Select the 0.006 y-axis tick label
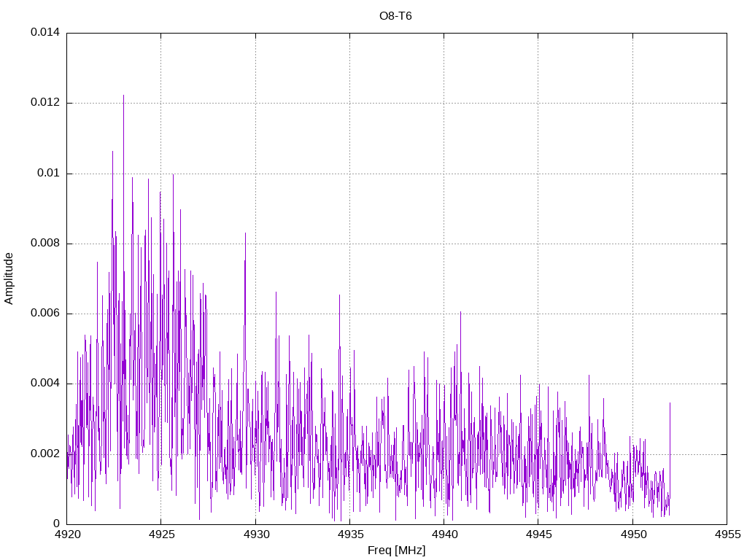 point(45,314)
